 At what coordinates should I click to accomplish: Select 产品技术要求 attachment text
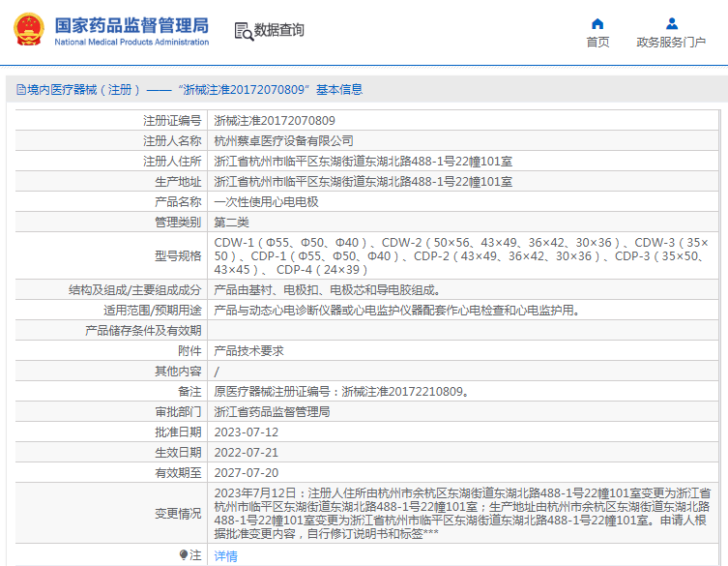pos(248,351)
